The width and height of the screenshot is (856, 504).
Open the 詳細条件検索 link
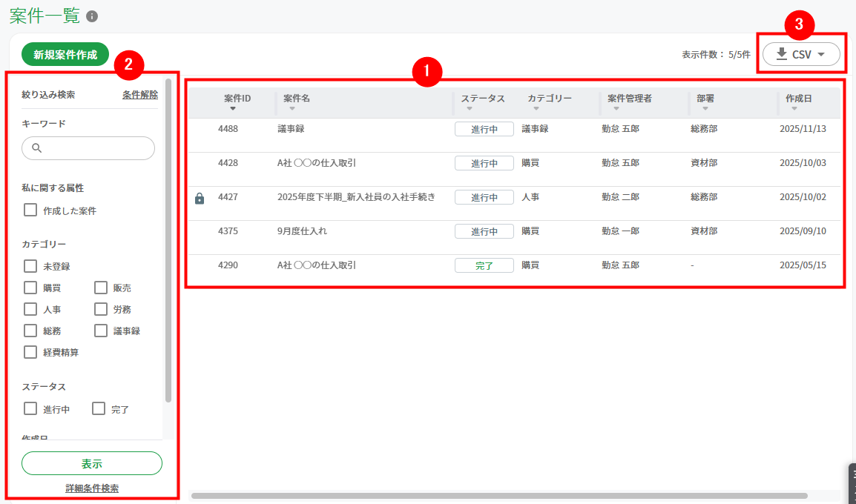point(92,488)
